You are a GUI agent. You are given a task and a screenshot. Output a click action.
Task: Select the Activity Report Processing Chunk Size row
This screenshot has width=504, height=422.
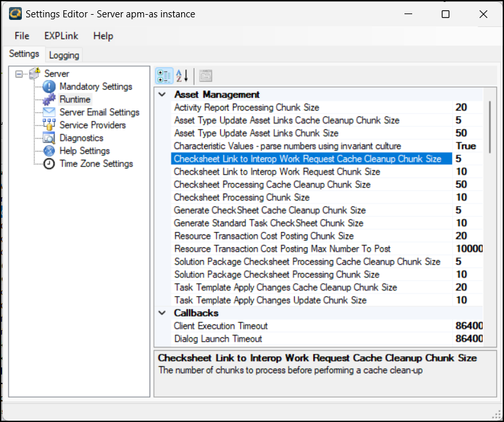247,107
